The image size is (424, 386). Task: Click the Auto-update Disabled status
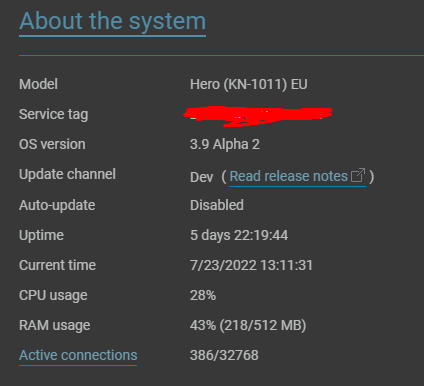[x=217, y=205]
